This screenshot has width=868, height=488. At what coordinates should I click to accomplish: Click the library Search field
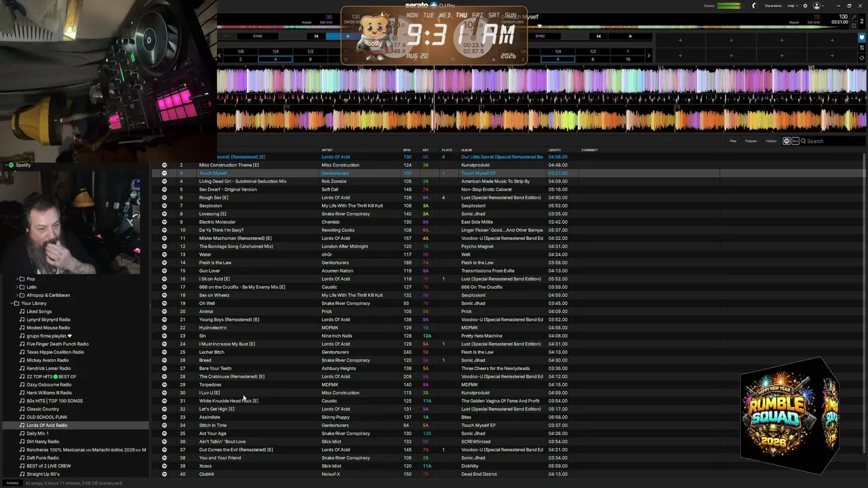pos(833,141)
